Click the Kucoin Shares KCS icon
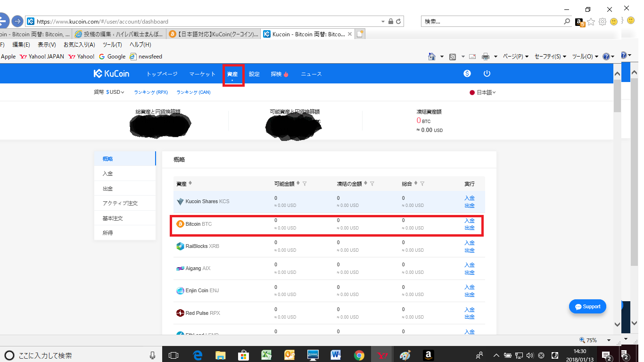 180,201
